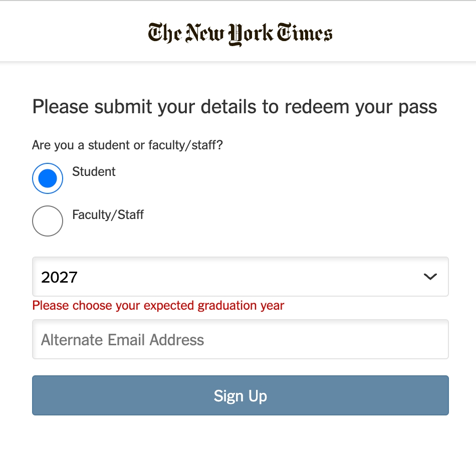Screen dimensions: 476x453
Task: Click the red graduation year error message
Action: click(158, 305)
